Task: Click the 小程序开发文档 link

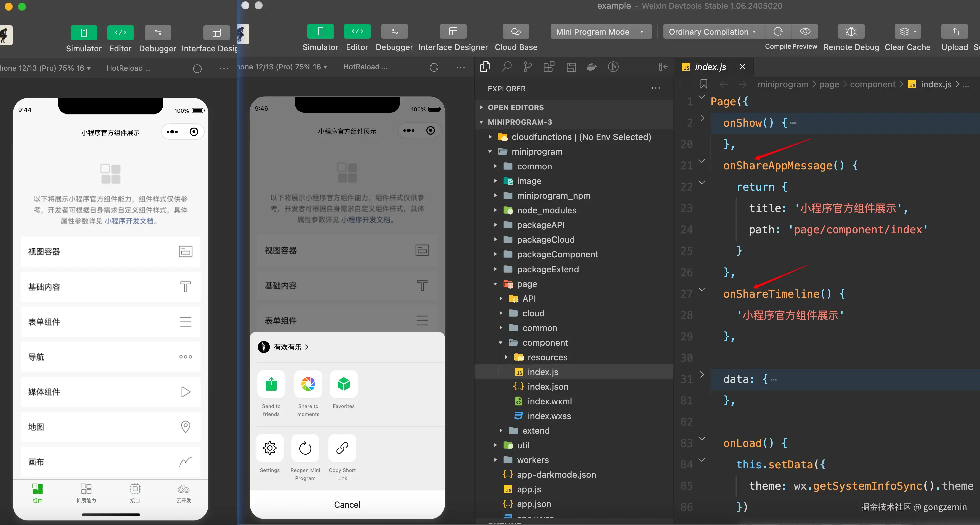Action: [x=129, y=221]
